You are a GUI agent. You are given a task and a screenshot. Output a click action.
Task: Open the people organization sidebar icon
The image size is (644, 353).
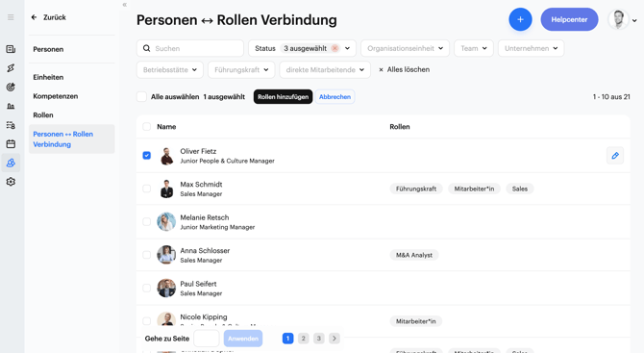click(x=11, y=163)
